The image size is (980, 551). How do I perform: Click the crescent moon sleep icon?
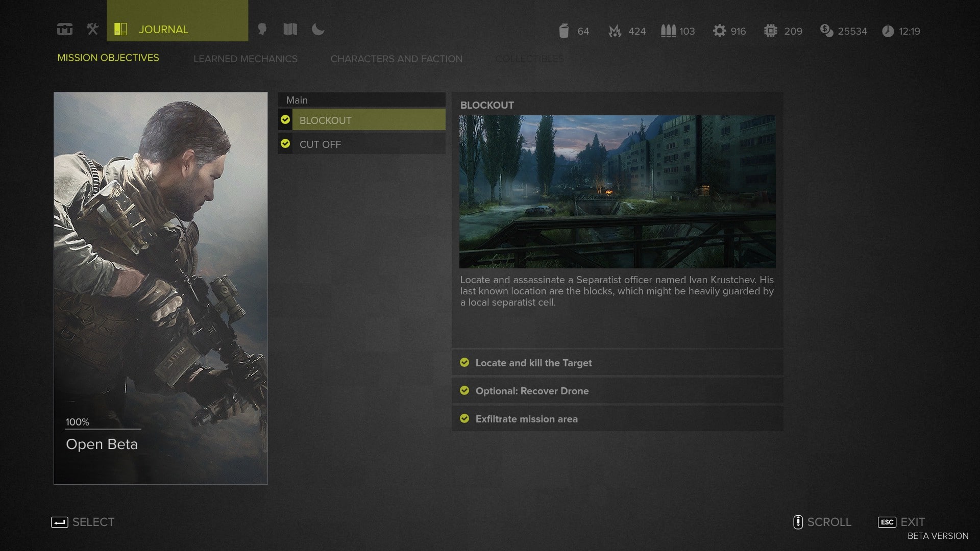318,29
